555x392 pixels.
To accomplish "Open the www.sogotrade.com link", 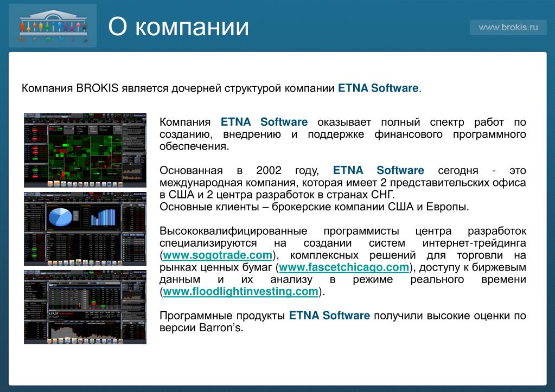I will pyautogui.click(x=218, y=255).
